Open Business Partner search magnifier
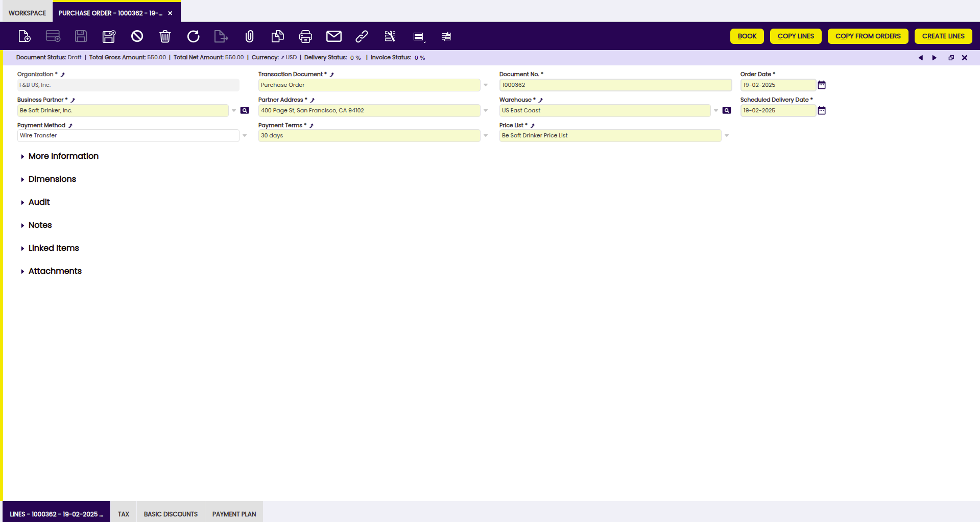980x522 pixels. coord(245,110)
